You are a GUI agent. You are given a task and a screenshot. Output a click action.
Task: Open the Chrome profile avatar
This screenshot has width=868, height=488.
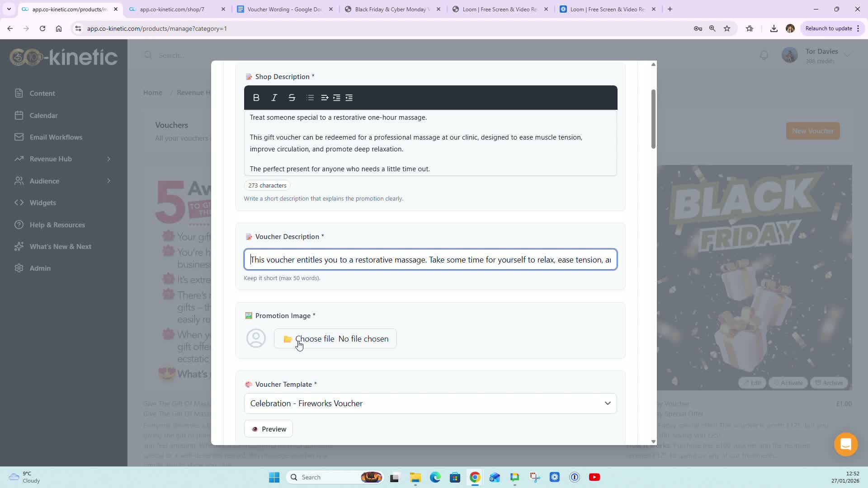pos(790,28)
